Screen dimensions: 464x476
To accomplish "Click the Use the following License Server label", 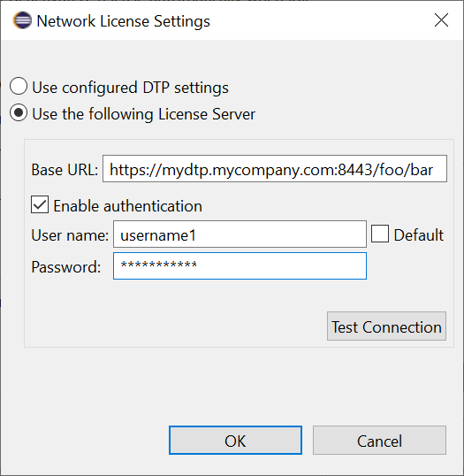I will point(143,114).
